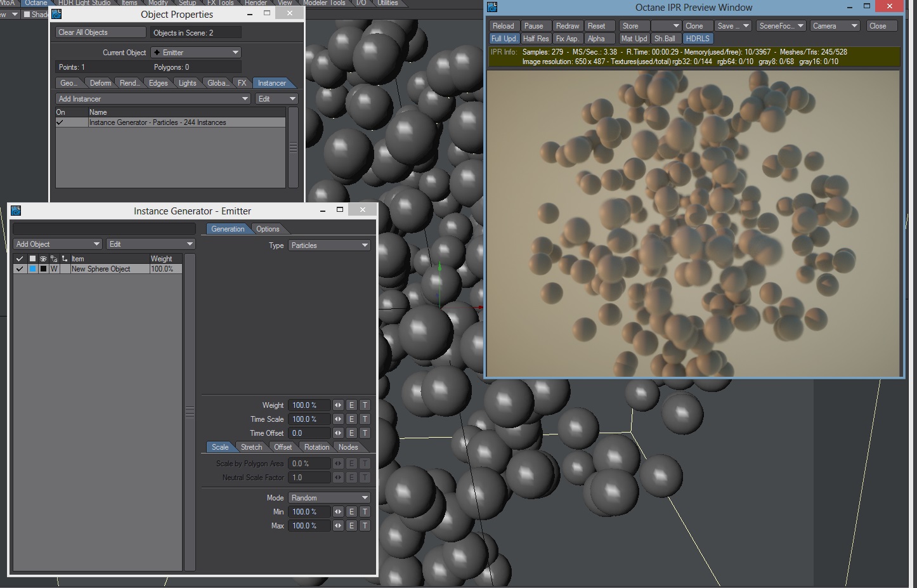
Task: Open the Lights tab in Object Properties
Action: pos(187,83)
